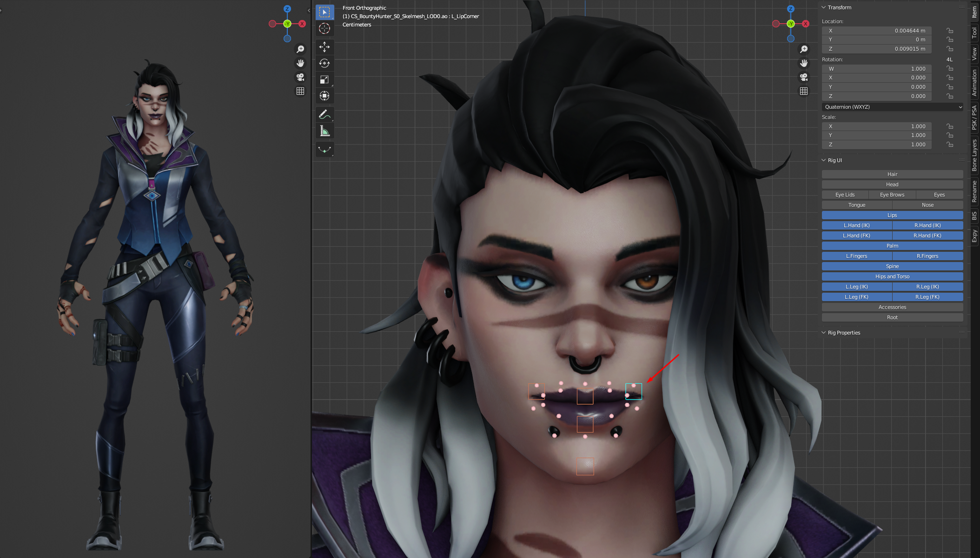
Task: Select the Annotate pencil tool
Action: [x=324, y=114]
